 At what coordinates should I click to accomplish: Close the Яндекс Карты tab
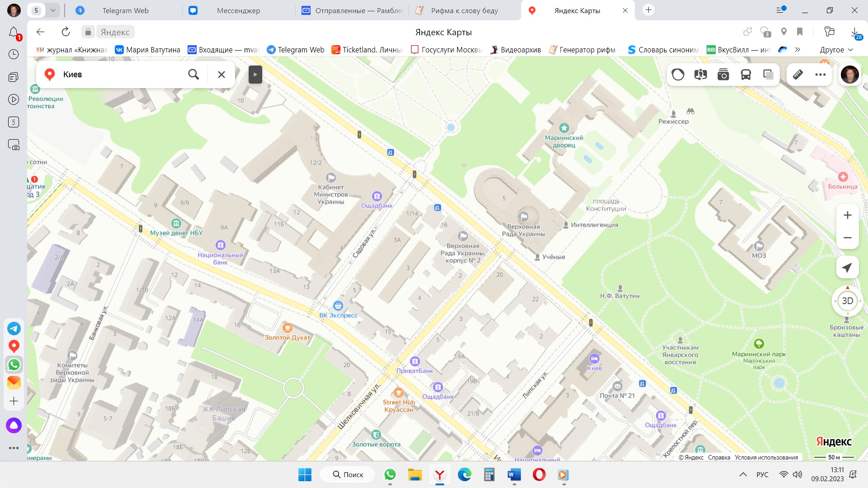coord(625,10)
